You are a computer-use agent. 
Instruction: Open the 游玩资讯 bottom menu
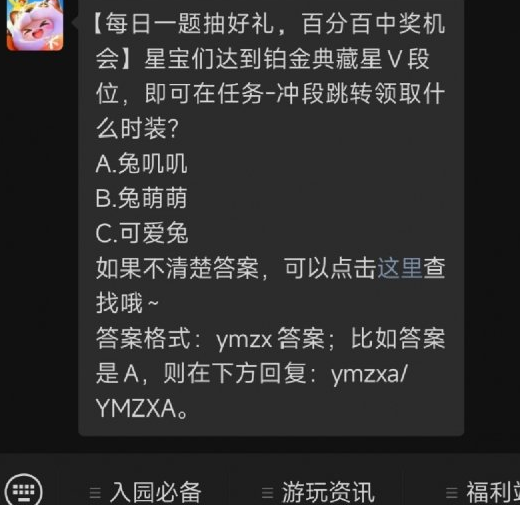point(318,492)
